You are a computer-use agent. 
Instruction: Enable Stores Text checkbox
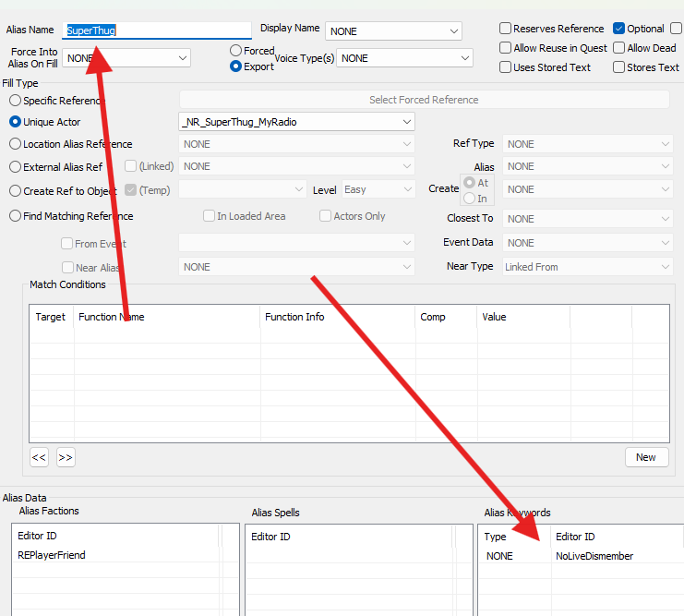(618, 67)
